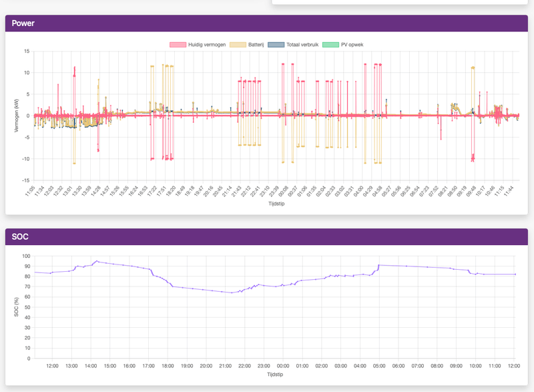
Task: Click the SOC lowest point near 21:00
Action: click(x=232, y=292)
